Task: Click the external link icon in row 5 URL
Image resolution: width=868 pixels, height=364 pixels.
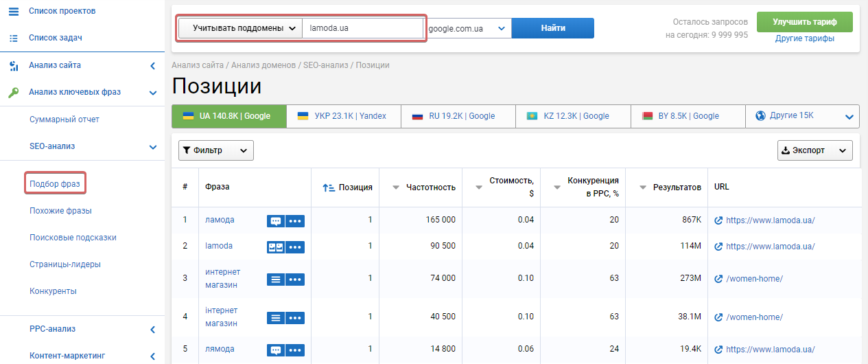Action: (718, 349)
